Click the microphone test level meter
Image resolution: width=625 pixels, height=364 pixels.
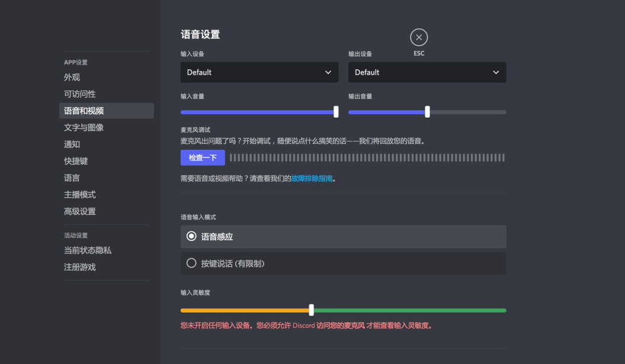(x=367, y=157)
